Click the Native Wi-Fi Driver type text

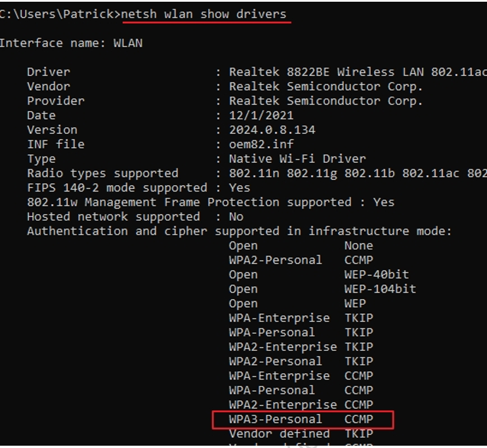[297, 159]
